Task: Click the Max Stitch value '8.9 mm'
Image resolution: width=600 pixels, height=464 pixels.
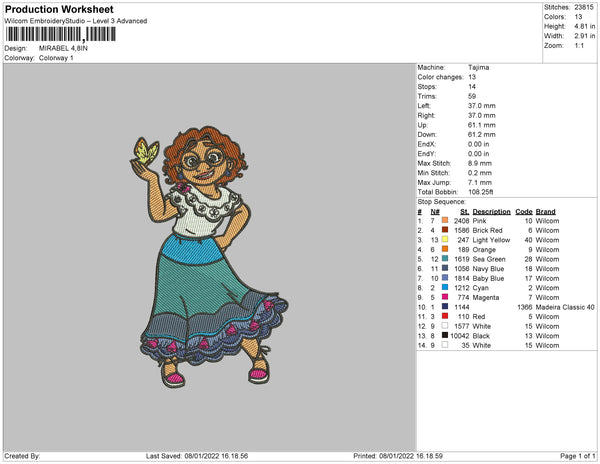Action: point(480,163)
